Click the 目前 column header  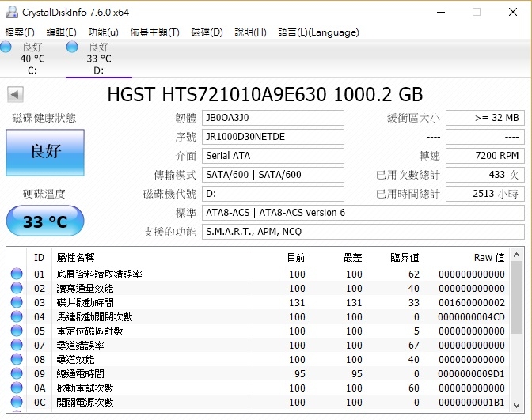[x=281, y=258]
